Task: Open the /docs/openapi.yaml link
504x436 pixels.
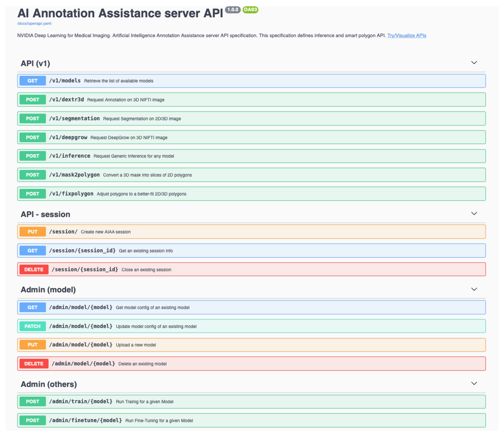Action: pyautogui.click(x=34, y=23)
